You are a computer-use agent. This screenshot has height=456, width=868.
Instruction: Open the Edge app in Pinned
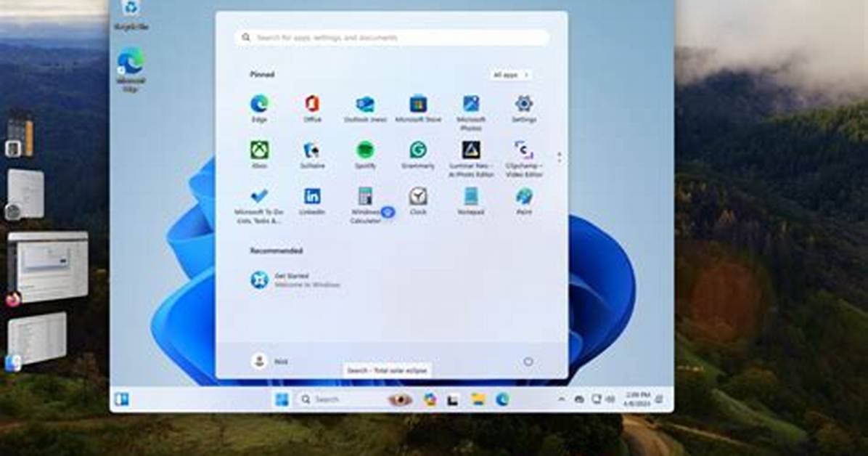259,108
